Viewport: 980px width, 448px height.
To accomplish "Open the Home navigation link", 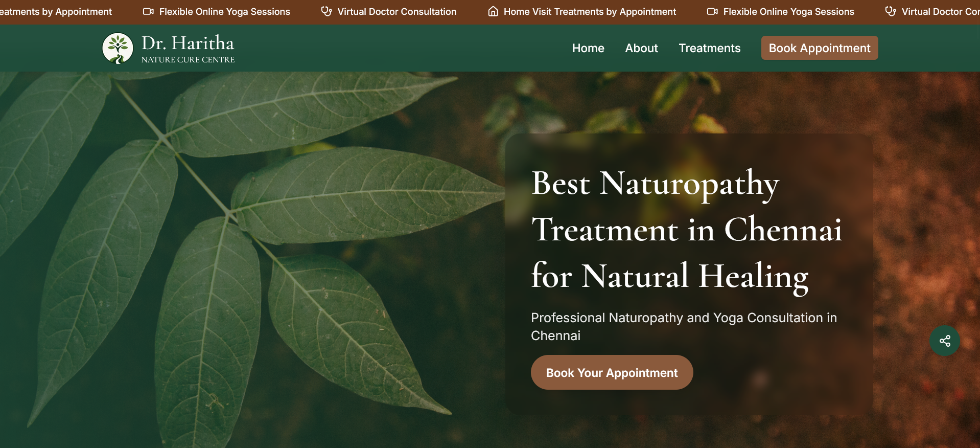I will tap(588, 48).
